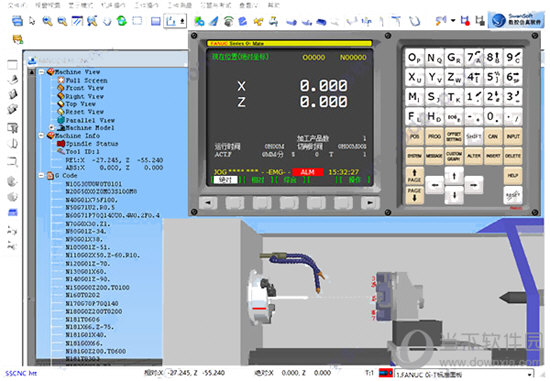The image size is (550, 381).
Task: Collapse the G Code tree node
Action: coord(41,175)
